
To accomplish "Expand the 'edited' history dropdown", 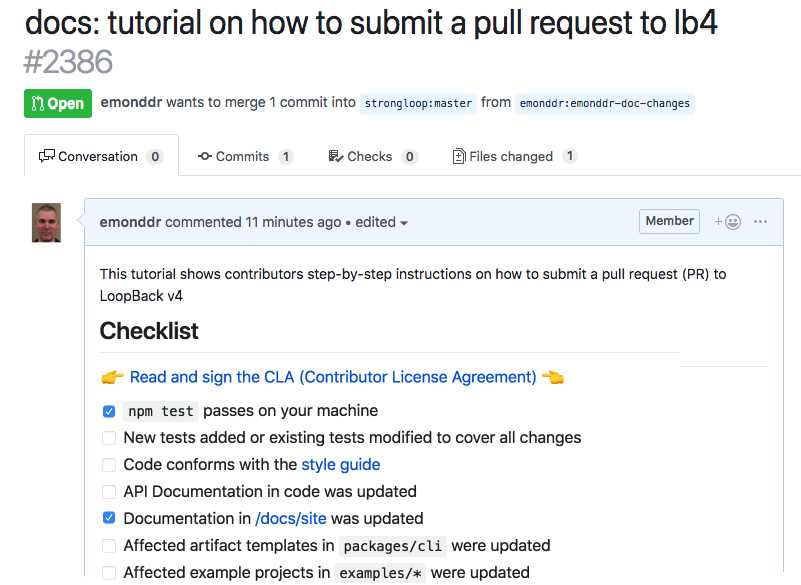I will point(381,222).
